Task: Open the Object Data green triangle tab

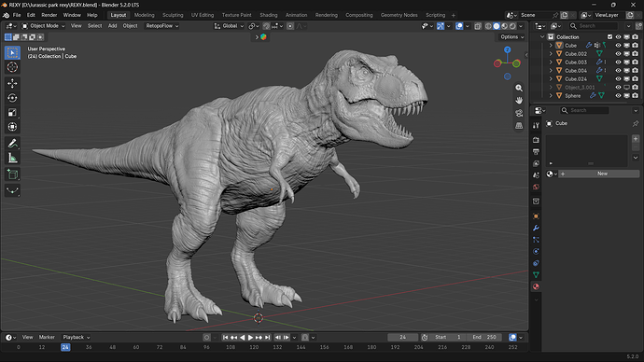Action: (536, 274)
